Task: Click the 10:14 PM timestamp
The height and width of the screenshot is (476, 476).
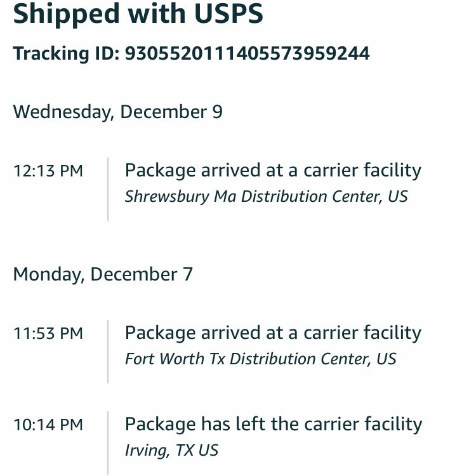Action: [x=48, y=425]
